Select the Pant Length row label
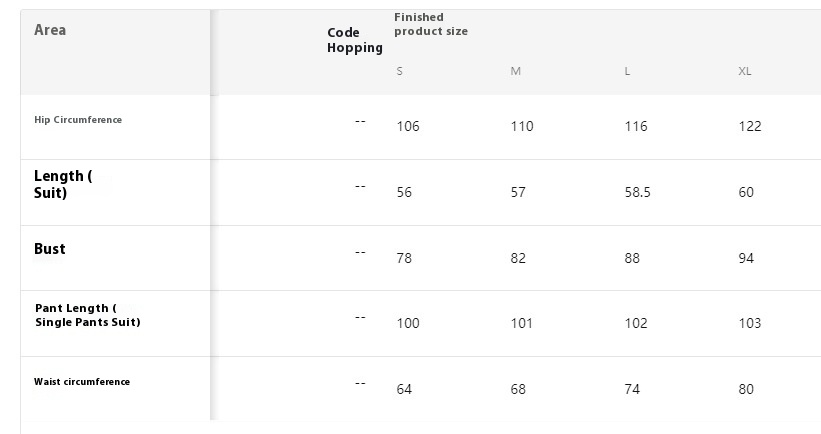This screenshot has height=434, width=821. click(87, 315)
